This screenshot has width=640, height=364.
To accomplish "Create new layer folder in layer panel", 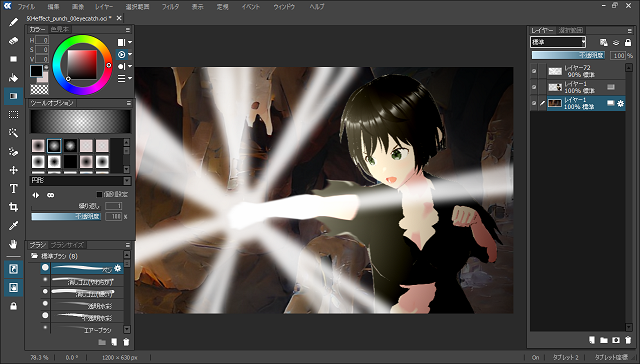I will tap(604, 340).
